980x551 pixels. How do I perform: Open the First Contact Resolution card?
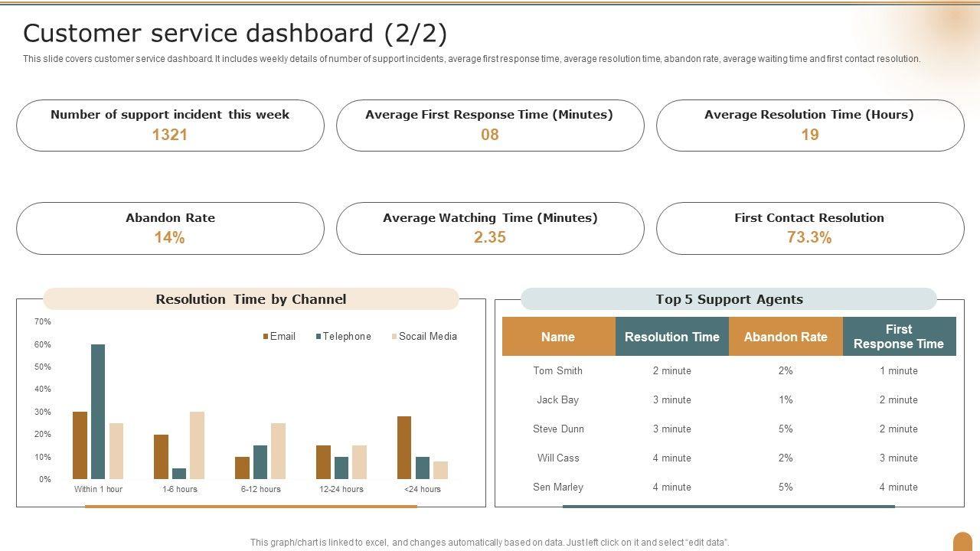809,228
